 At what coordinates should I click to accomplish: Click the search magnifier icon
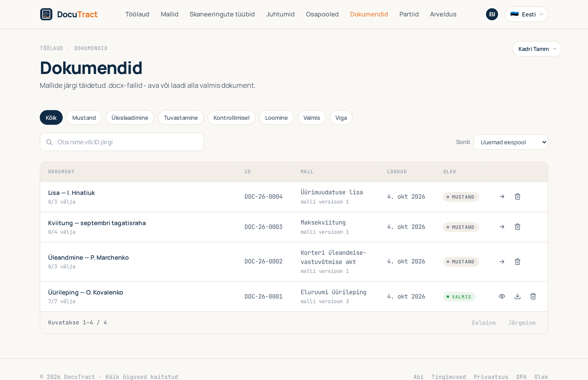click(x=49, y=142)
